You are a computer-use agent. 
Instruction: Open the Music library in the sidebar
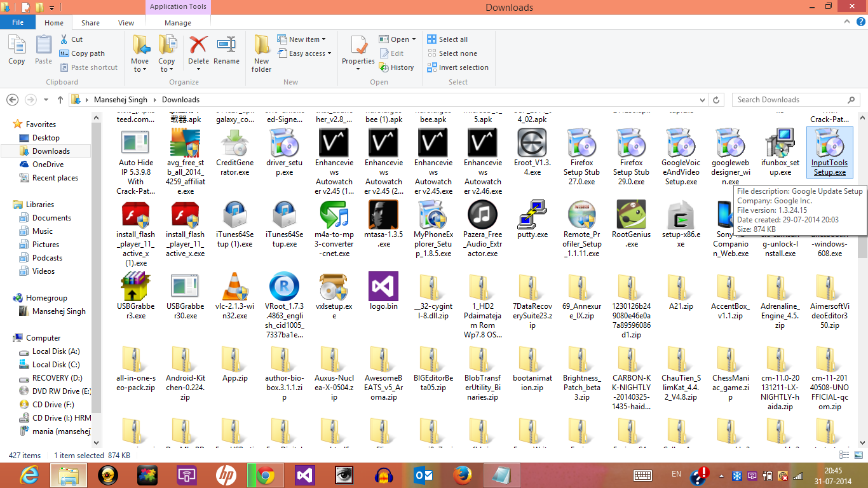43,231
